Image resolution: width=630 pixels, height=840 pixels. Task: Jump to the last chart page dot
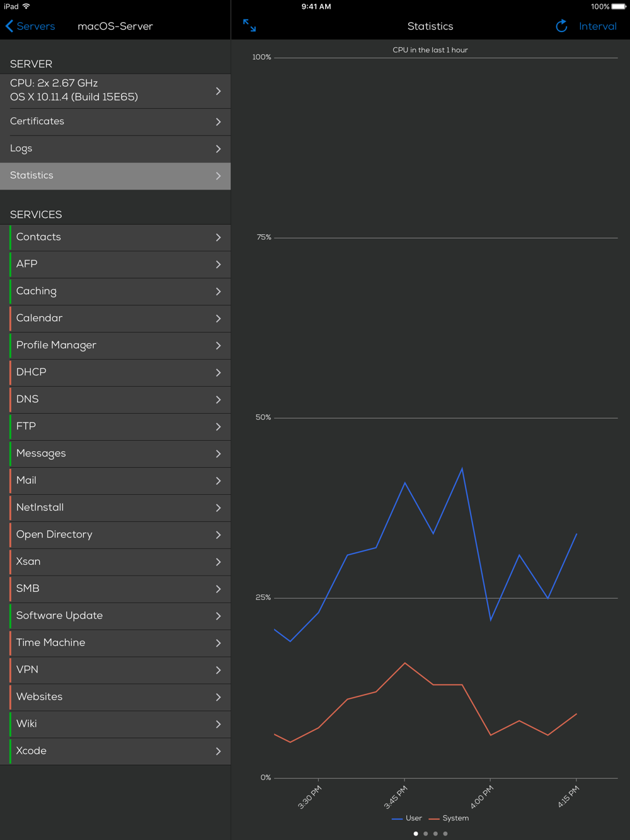tap(445, 834)
